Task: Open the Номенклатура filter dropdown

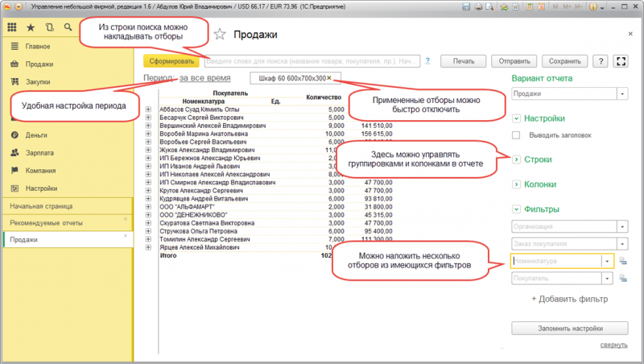Action: 607,261
